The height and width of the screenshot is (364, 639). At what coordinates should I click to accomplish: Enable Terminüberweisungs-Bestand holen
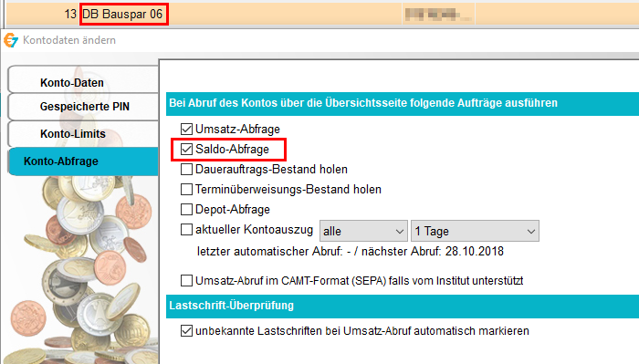click(186, 189)
